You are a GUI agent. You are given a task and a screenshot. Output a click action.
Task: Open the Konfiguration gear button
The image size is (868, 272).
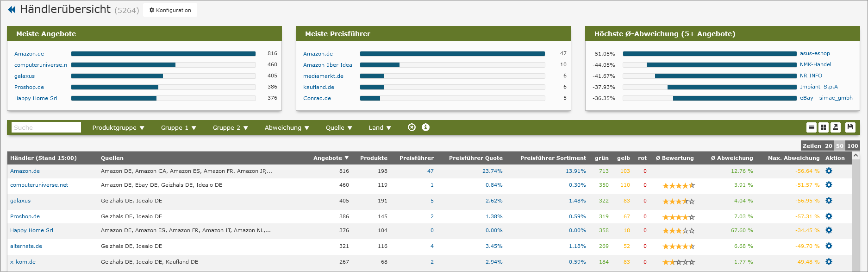point(170,10)
